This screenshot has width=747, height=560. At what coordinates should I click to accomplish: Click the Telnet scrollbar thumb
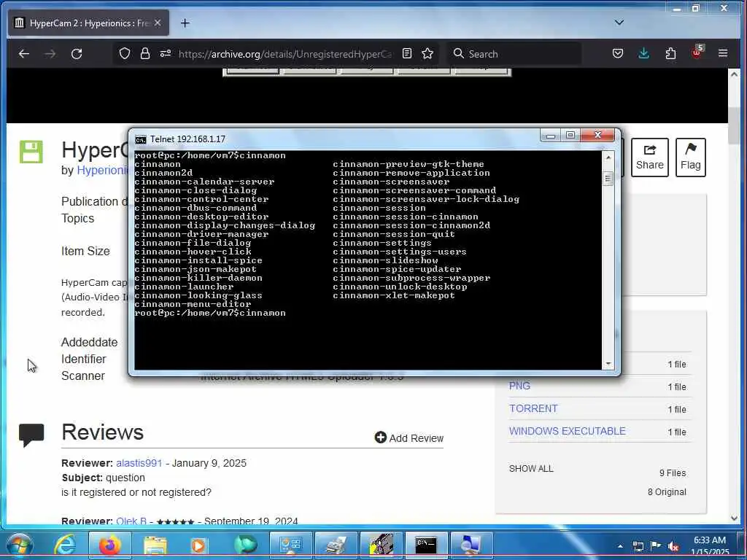coord(608,179)
